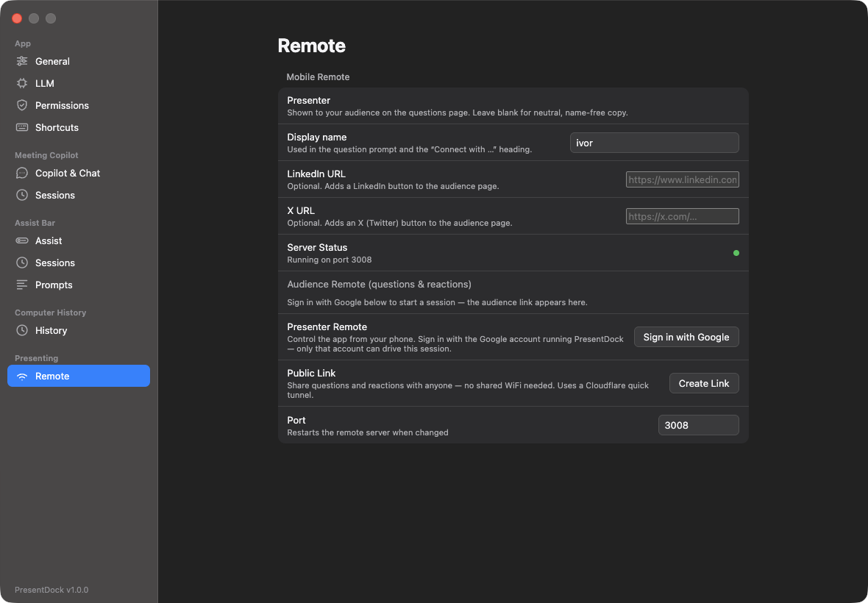
Task: Click the Meeting Copilot section header
Action: tap(46, 155)
